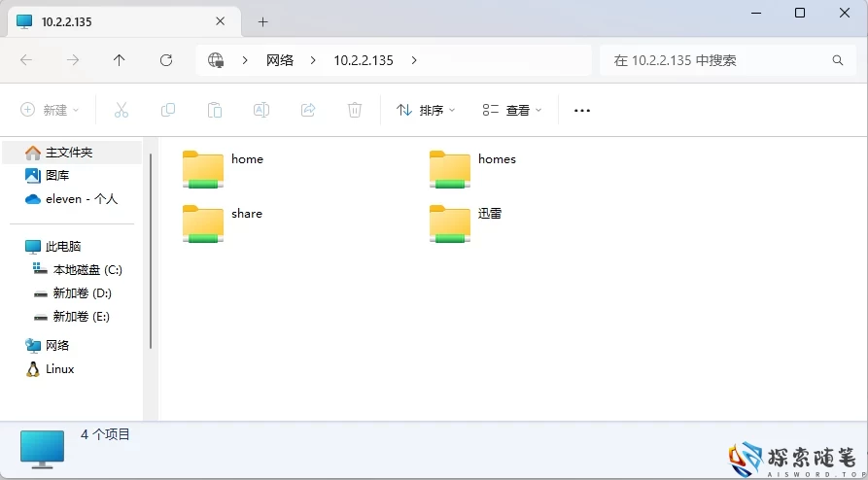Viewport: 868px width, 480px height.
Task: Click the sidebar vertical scrollbar
Action: tap(151, 251)
